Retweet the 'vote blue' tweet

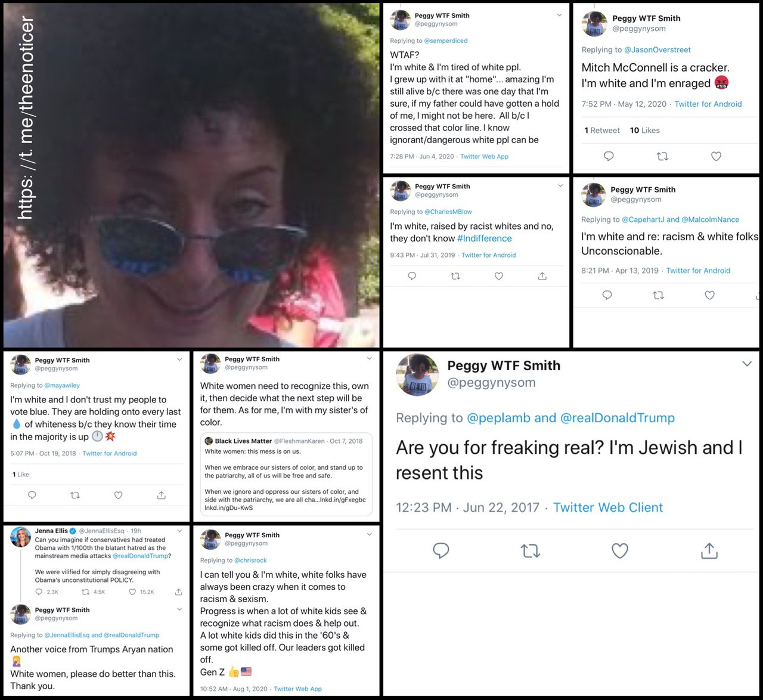(75, 495)
